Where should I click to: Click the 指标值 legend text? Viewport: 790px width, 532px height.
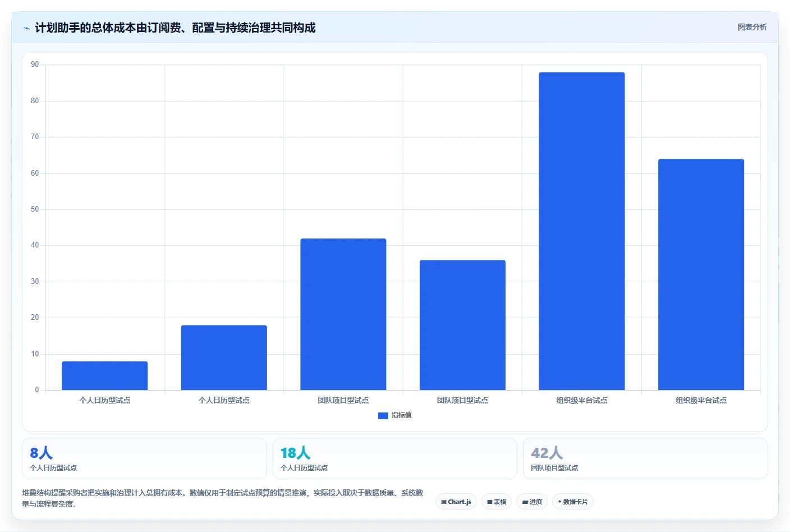pos(402,415)
